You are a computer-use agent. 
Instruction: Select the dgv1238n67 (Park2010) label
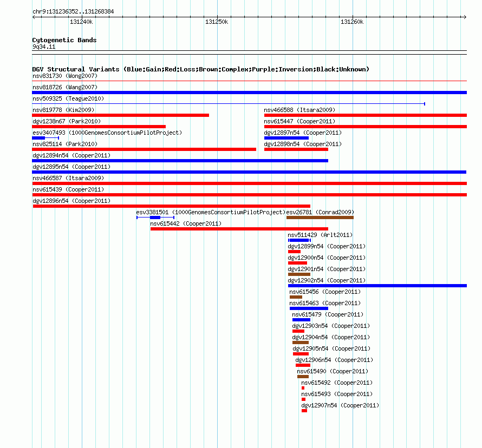click(x=67, y=121)
